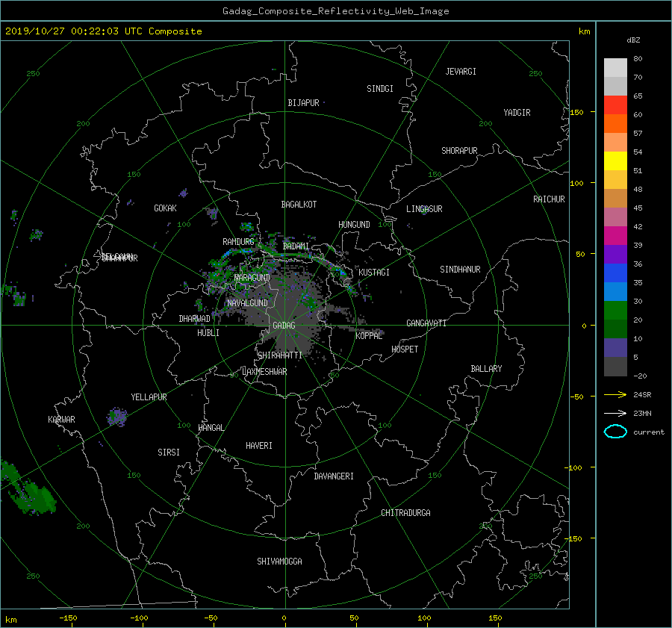The width and height of the screenshot is (672, 628).
Task: Select the red 60-65 dBZ color swatch
Action: (x=615, y=105)
